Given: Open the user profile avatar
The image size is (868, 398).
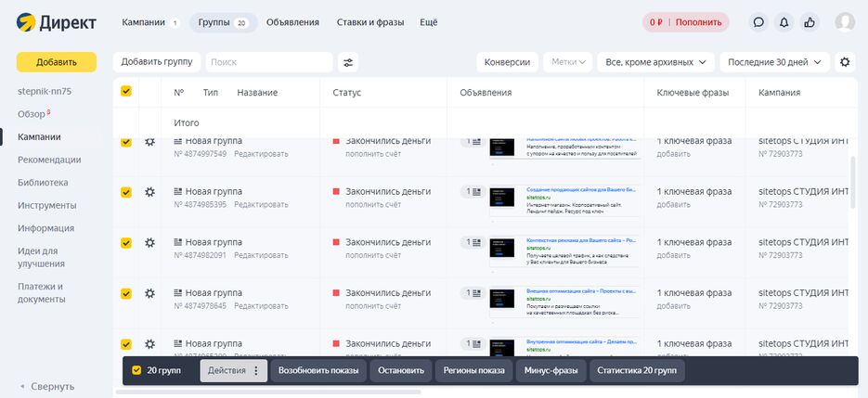Looking at the screenshot, I should 844,22.
